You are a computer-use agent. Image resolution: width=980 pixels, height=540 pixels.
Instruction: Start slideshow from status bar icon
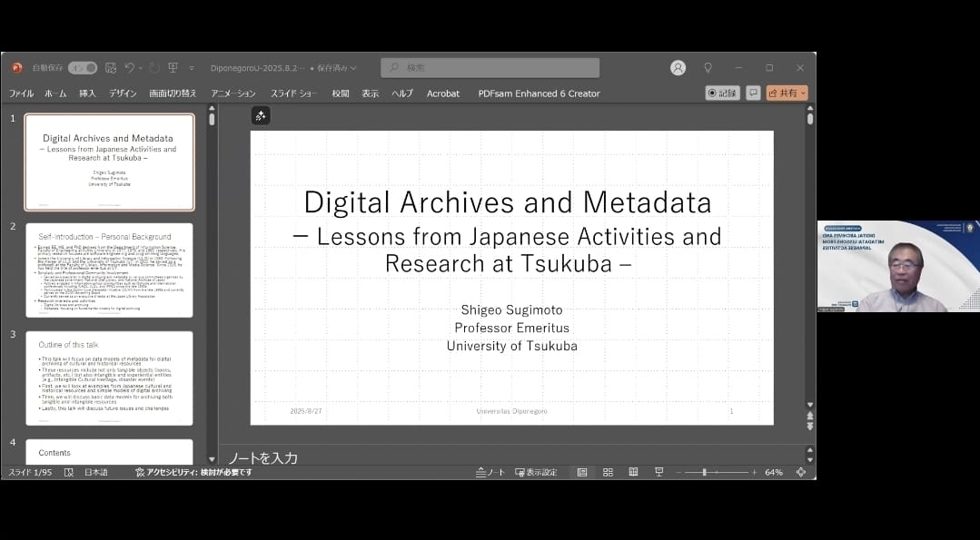pyautogui.click(x=659, y=472)
